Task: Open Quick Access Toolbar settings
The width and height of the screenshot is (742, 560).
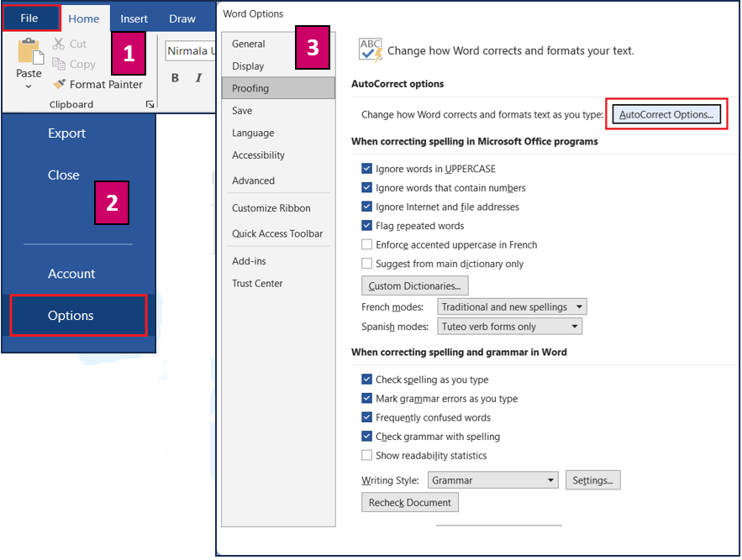Action: 277,233
